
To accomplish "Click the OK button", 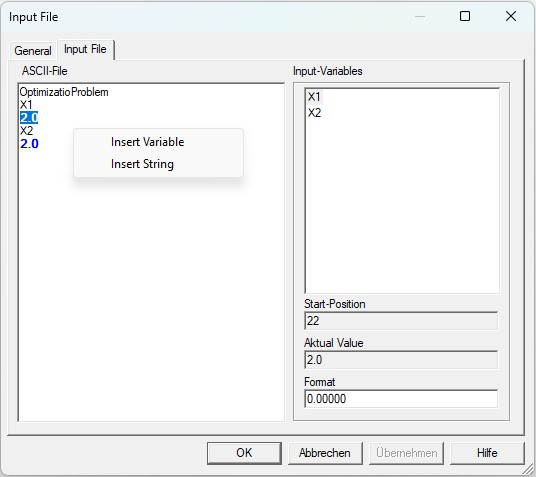I will [x=244, y=453].
